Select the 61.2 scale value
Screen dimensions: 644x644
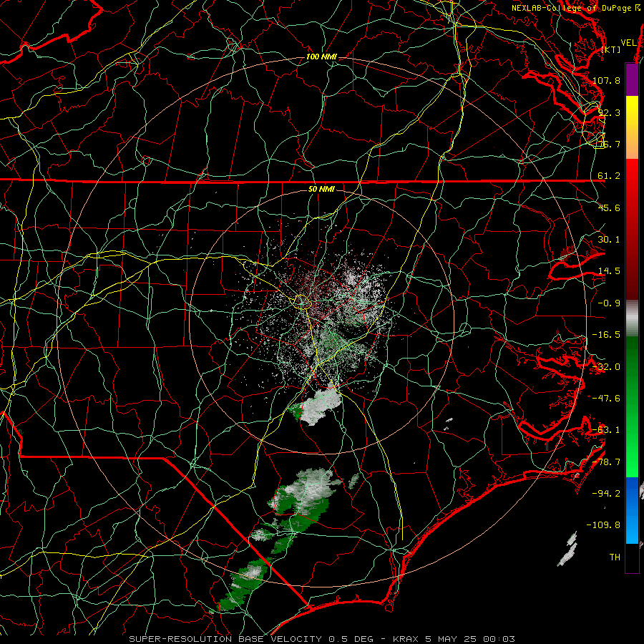(x=609, y=176)
